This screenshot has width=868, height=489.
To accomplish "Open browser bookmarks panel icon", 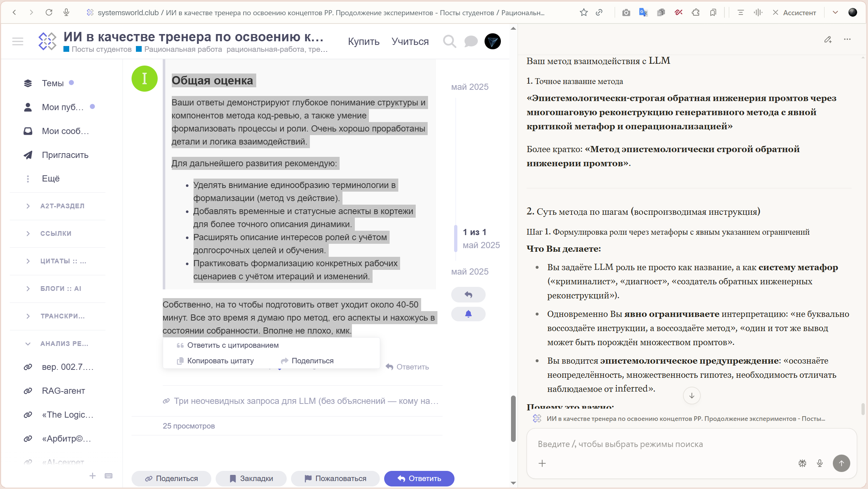I will click(x=713, y=12).
